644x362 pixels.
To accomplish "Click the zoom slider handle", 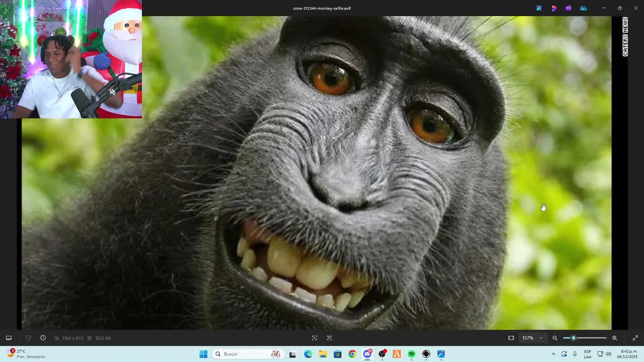I will (573, 338).
